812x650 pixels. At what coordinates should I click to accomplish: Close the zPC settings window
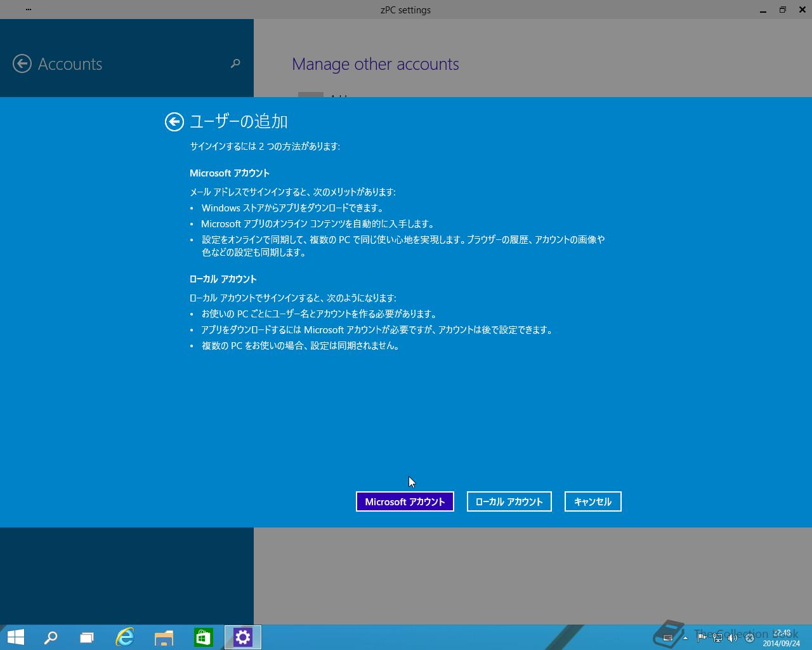coord(801,10)
